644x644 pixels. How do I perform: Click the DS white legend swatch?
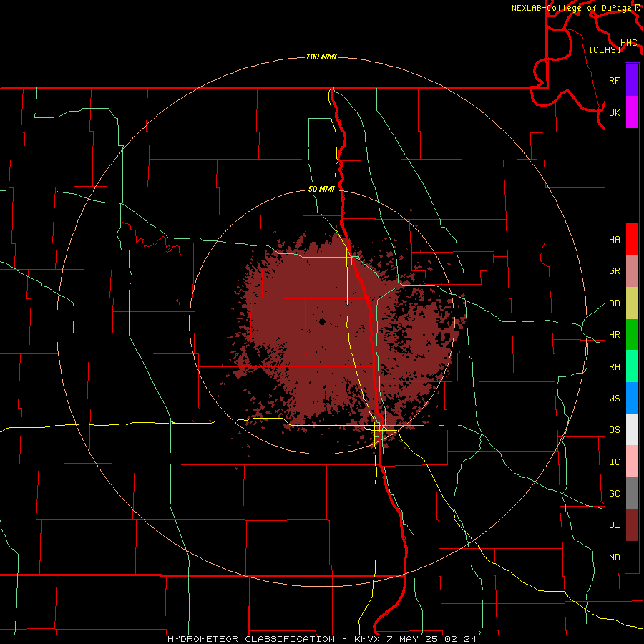coord(632,429)
